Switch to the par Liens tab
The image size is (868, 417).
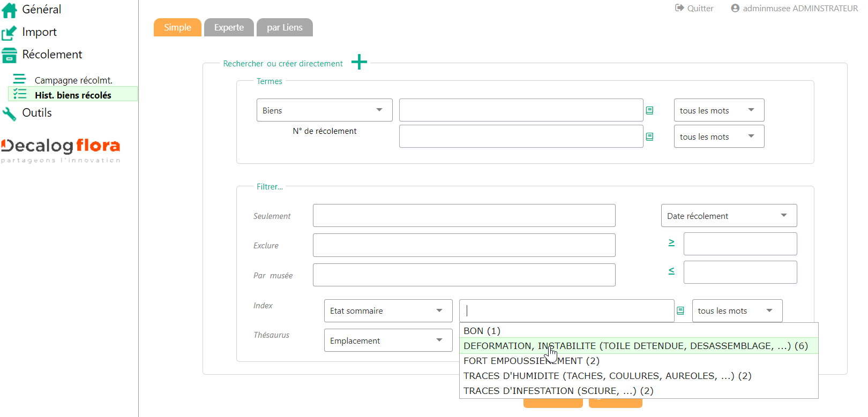coord(285,27)
